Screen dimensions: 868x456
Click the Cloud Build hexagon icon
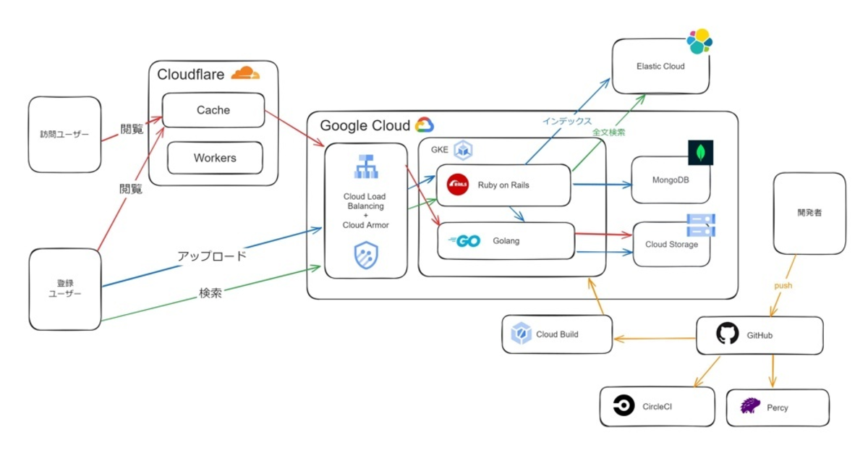click(x=521, y=334)
